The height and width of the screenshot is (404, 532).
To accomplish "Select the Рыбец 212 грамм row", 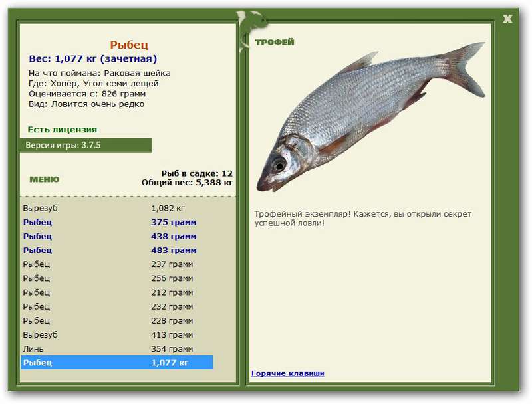I will pos(117,292).
